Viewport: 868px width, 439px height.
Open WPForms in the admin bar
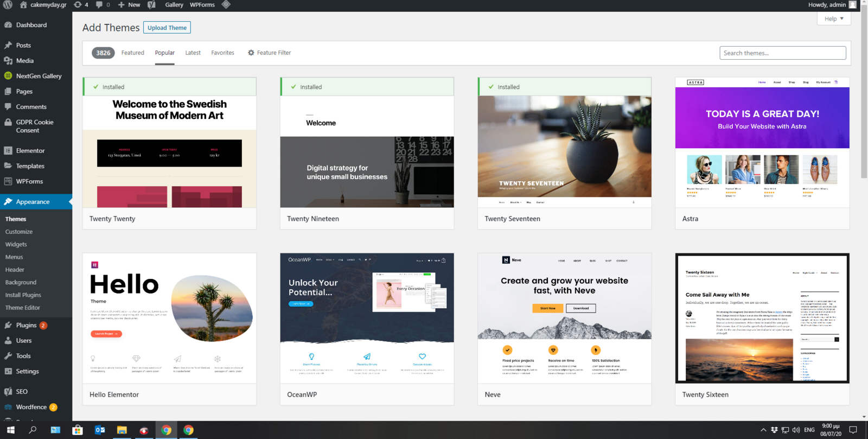point(202,5)
